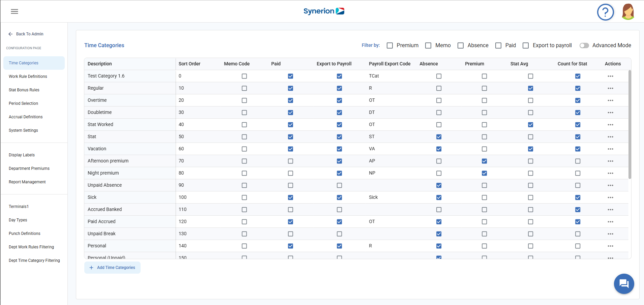This screenshot has width=644, height=305.
Task: Click TCat payroll export code cell
Action: (x=374, y=76)
